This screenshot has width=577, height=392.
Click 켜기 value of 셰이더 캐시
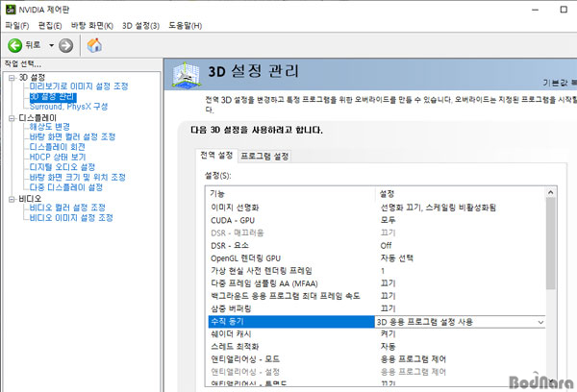click(x=388, y=334)
